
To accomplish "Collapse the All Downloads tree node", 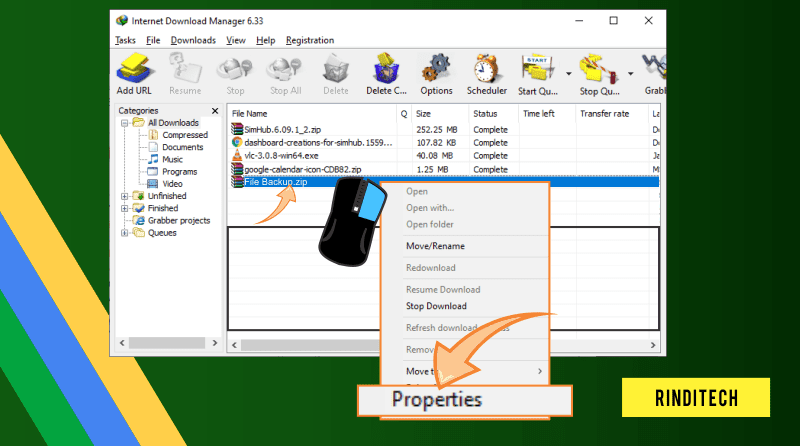I will [x=124, y=123].
